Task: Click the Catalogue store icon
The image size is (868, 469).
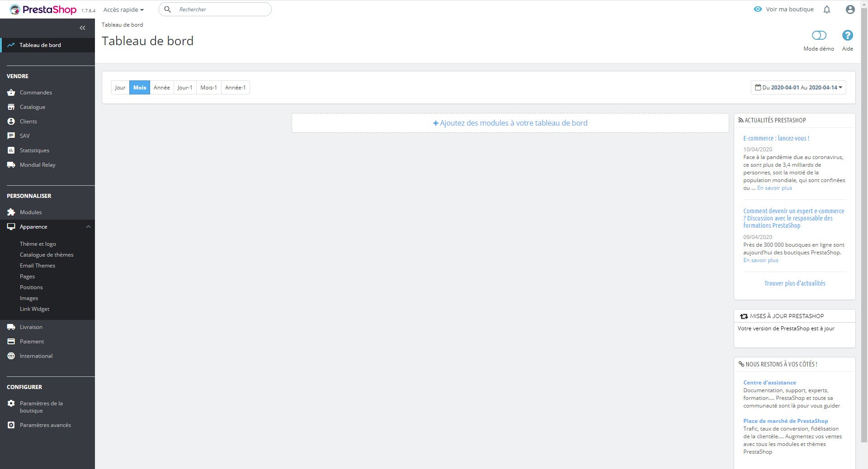Action: 11,107
